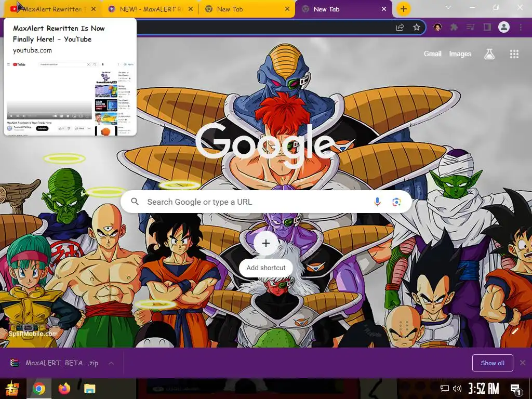Open Search Labs flask icon
Viewport: 532px width, 399px height.
click(489, 54)
